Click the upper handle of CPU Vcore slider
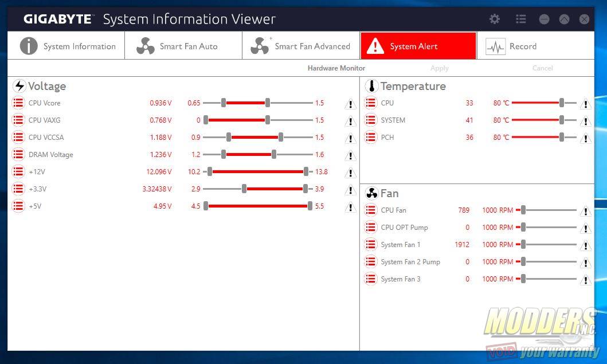Screen dimensions: 607x364 pyautogui.click(x=268, y=103)
